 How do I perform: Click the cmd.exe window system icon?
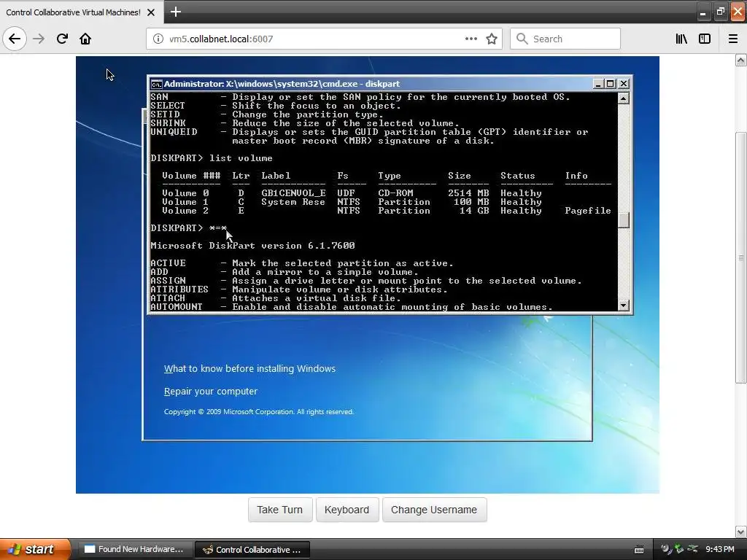point(156,85)
